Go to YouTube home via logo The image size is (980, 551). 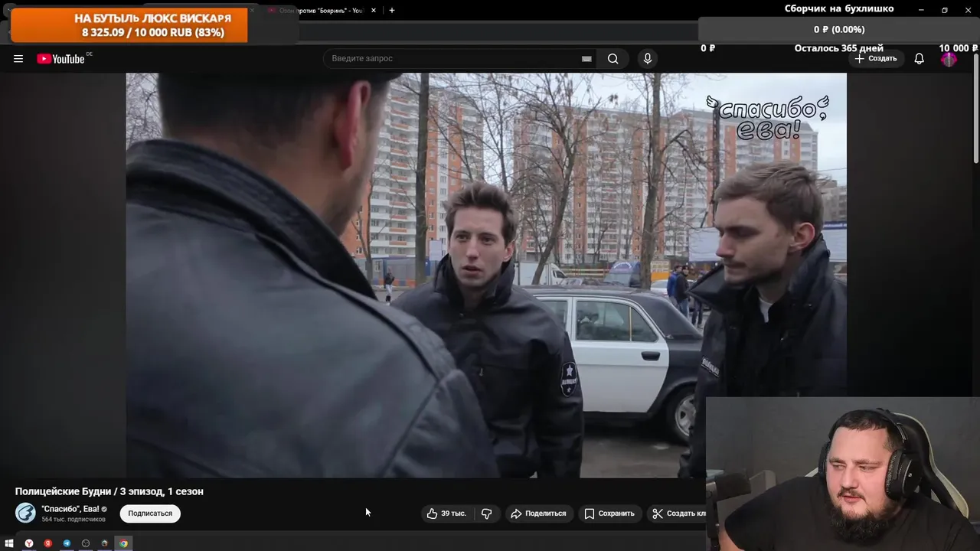point(60,59)
